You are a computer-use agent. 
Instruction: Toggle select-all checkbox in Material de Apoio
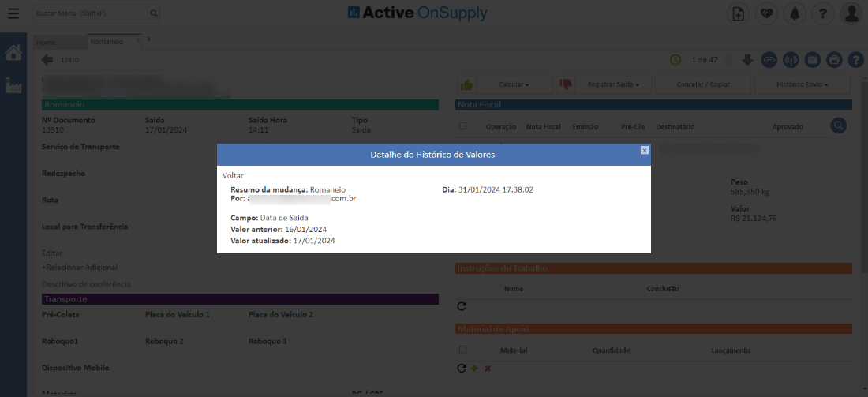(x=462, y=350)
